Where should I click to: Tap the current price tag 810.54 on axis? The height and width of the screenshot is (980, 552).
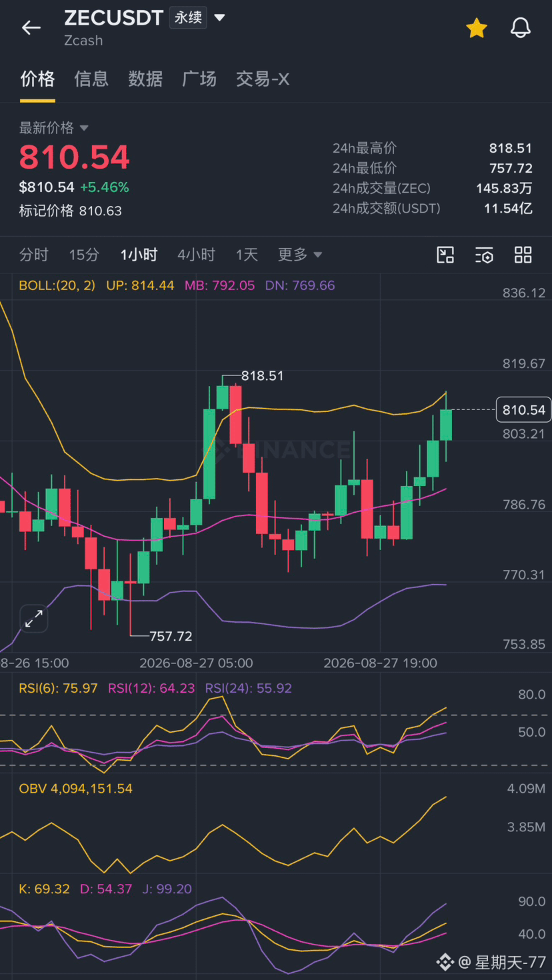pyautogui.click(x=523, y=409)
